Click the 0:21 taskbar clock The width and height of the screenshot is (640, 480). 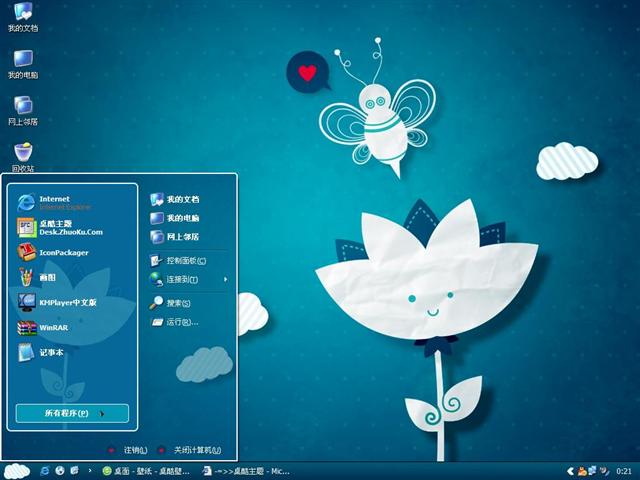[624, 471]
